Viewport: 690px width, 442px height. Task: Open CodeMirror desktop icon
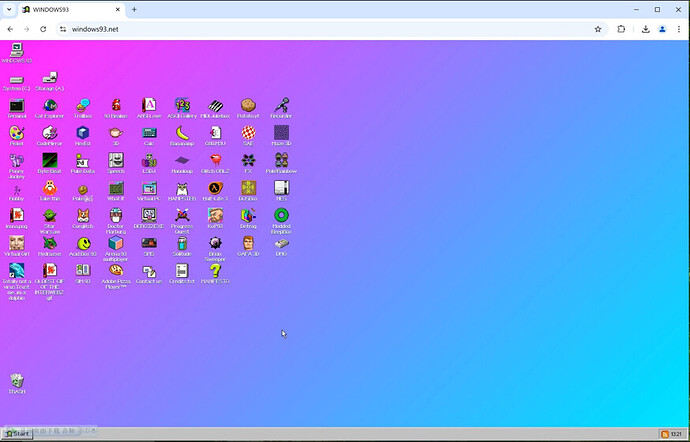(50, 133)
